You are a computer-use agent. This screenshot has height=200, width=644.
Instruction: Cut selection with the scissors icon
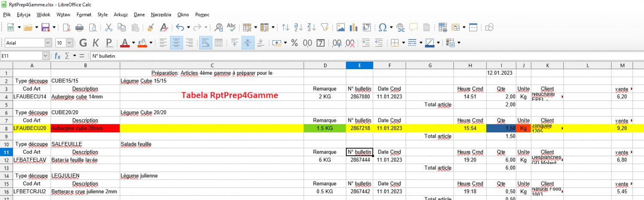(x=109, y=27)
